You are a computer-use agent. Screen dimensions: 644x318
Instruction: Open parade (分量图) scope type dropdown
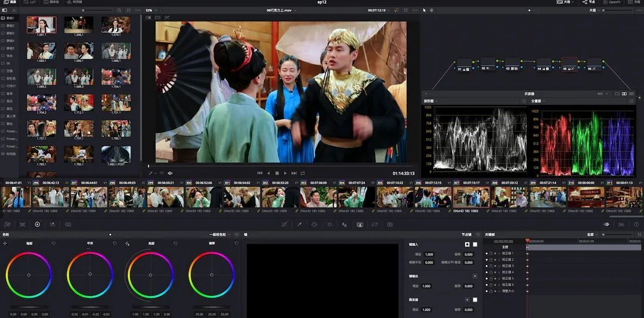coord(537,101)
